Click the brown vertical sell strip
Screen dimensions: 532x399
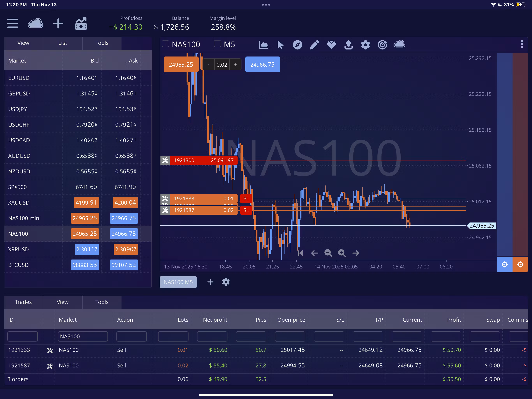(x=520, y=155)
